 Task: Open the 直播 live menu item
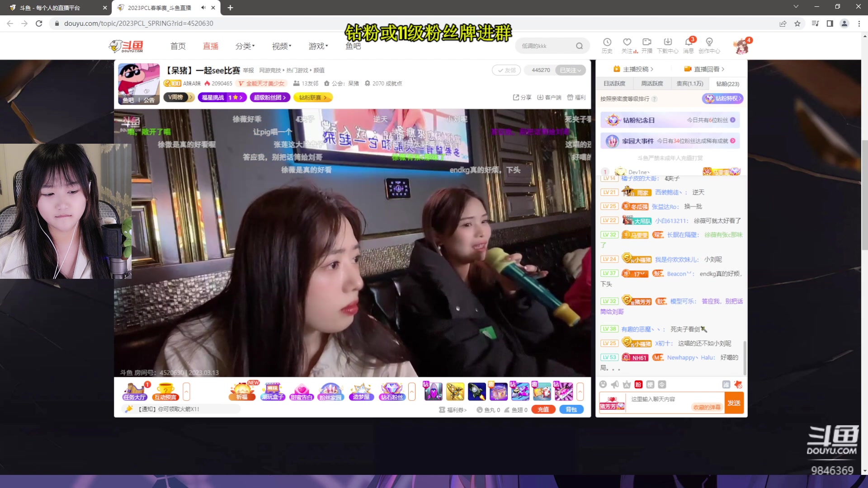pyautogui.click(x=211, y=46)
